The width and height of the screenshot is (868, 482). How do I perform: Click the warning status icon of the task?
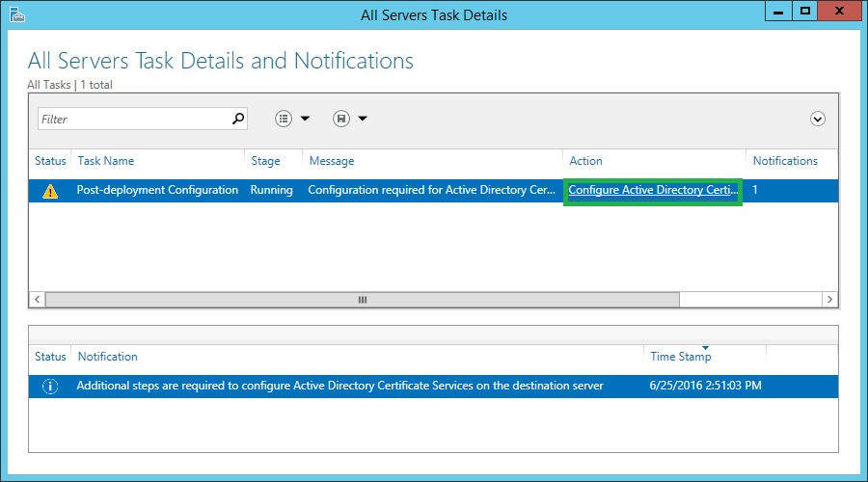pos(50,190)
